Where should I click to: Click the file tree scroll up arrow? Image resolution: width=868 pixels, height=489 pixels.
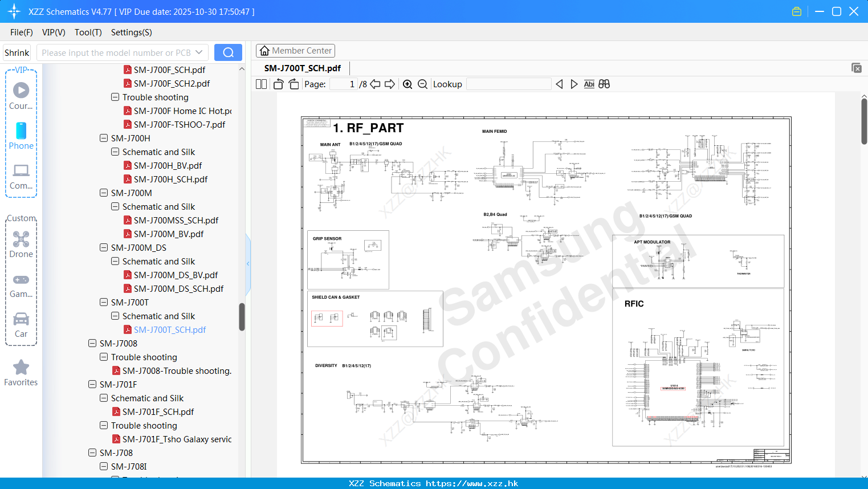pyautogui.click(x=242, y=68)
